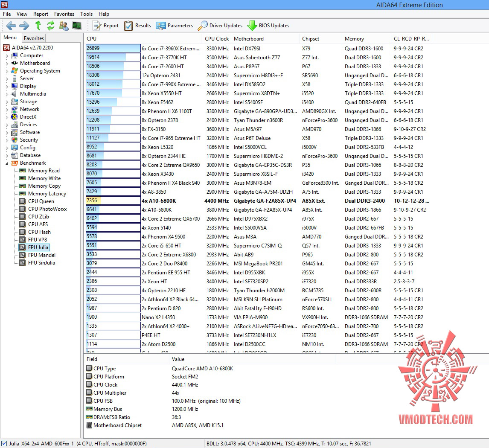
Task: Expand the Storage tree node
Action: (x=7, y=102)
